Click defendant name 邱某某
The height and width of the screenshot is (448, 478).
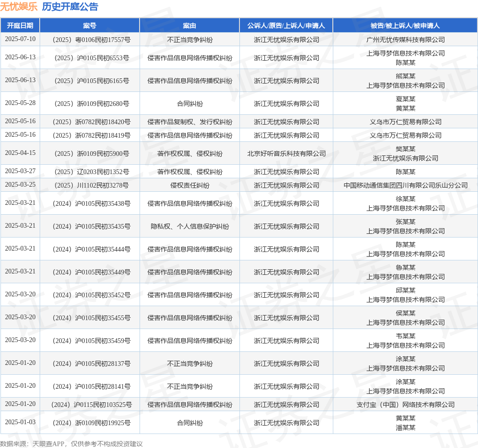(406, 290)
